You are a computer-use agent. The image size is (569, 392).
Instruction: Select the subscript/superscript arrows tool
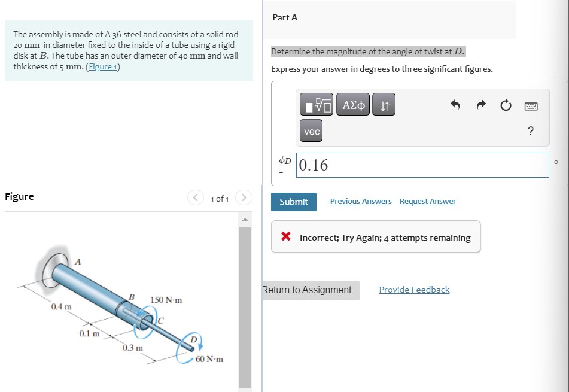[x=384, y=104]
